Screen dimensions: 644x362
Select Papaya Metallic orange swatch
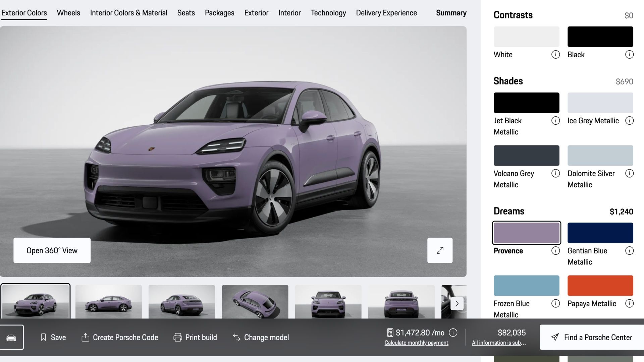coord(600,286)
